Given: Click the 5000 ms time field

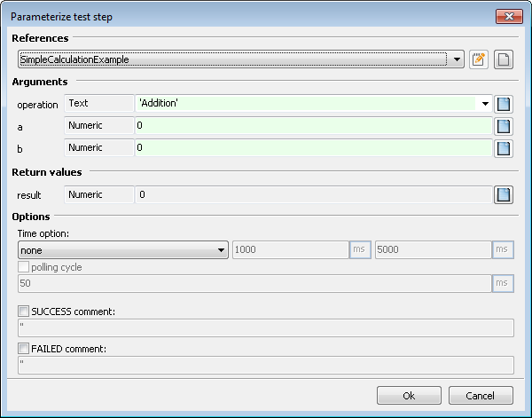Looking at the screenshot, I should point(434,249).
